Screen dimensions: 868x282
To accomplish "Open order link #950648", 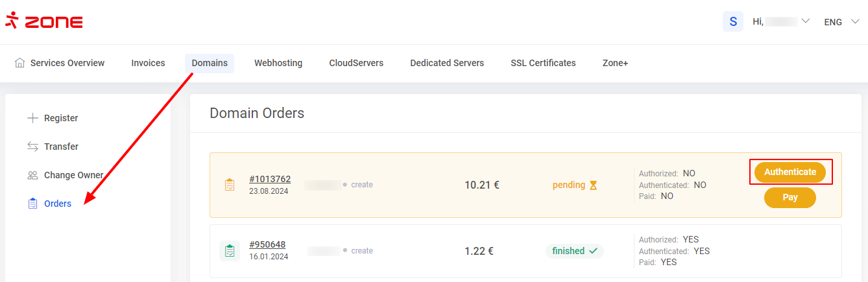I will tap(267, 244).
